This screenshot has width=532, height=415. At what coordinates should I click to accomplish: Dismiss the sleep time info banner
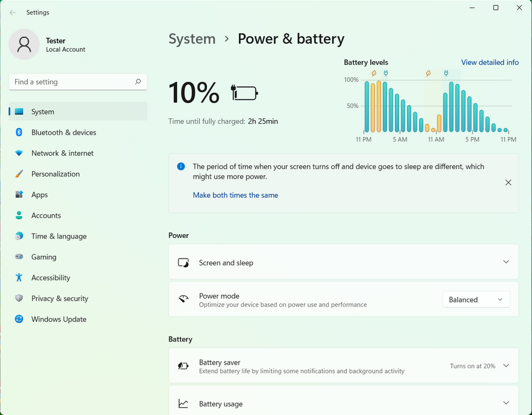[x=508, y=183]
